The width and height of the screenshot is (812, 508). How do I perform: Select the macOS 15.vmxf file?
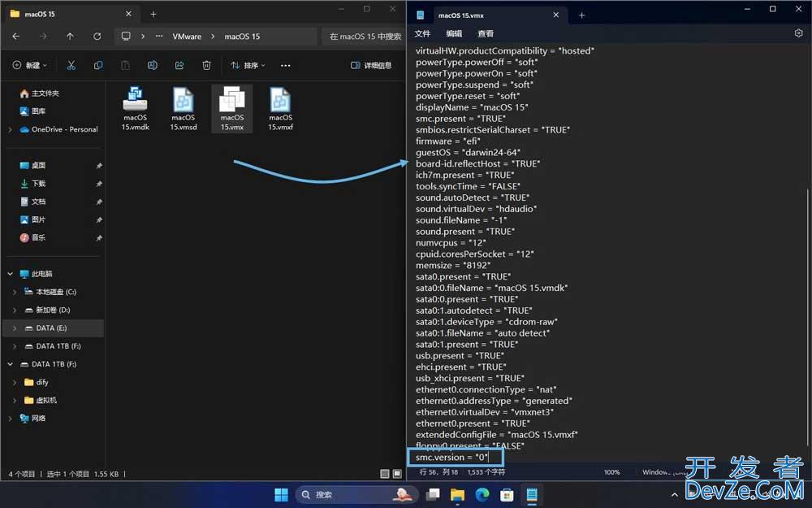(280, 108)
